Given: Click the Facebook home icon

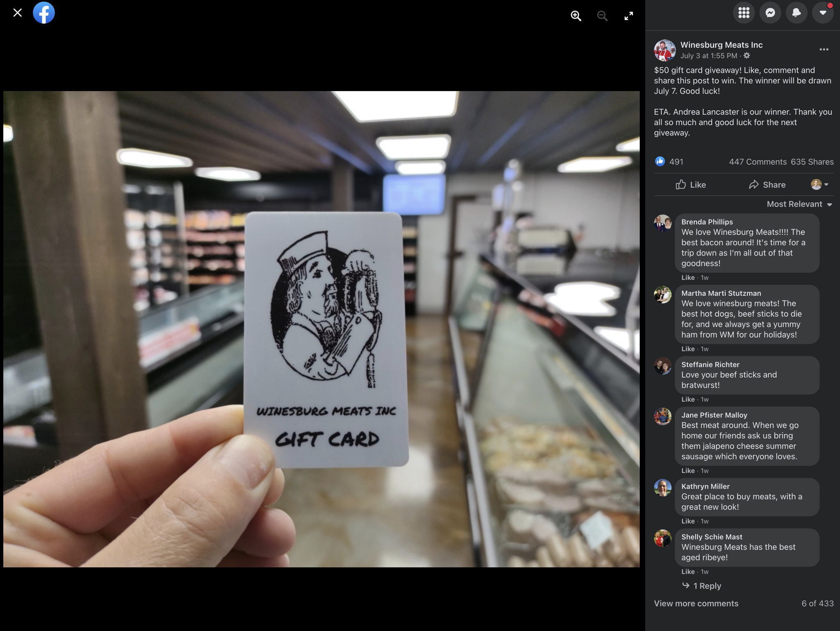Looking at the screenshot, I should tap(44, 12).
